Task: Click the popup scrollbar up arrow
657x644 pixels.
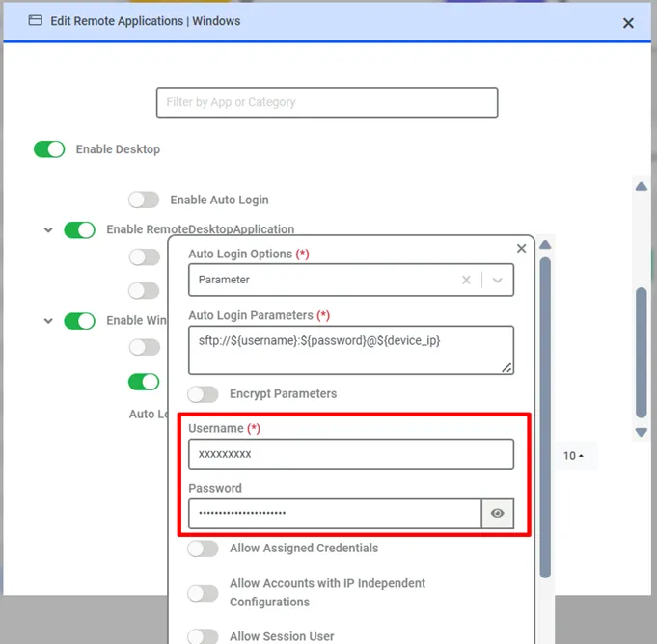Action: point(545,245)
